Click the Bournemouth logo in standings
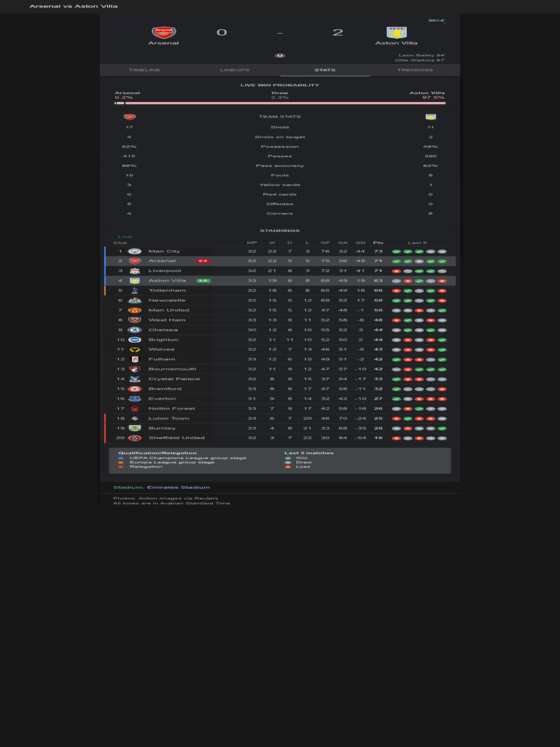The width and height of the screenshot is (560, 747). [x=135, y=369]
